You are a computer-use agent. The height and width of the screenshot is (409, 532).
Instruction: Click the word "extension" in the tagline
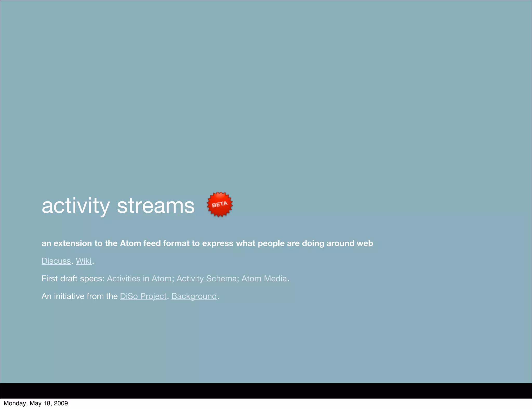[72, 243]
